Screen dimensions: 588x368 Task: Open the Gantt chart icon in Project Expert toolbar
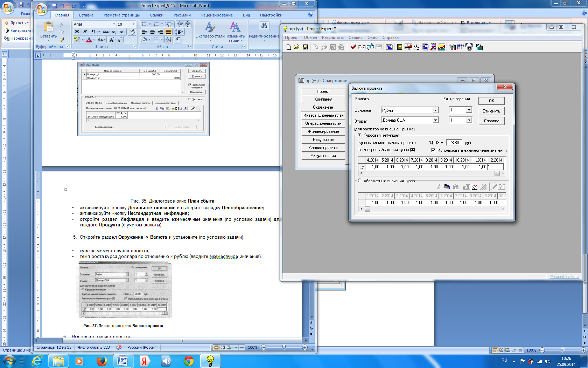click(x=389, y=47)
